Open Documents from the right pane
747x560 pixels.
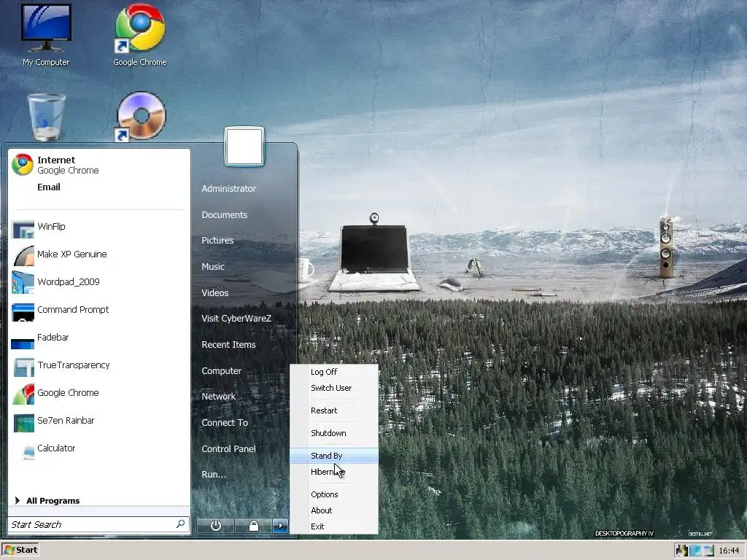[x=224, y=215]
